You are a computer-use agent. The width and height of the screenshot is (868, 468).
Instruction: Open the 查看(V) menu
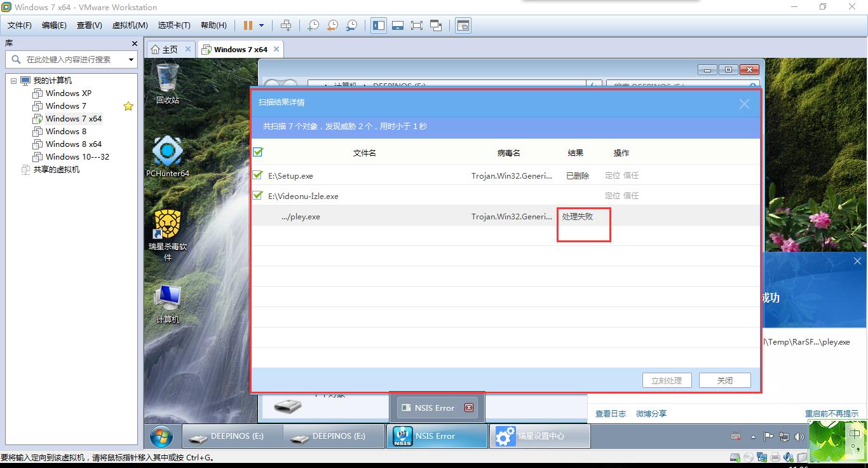click(x=90, y=25)
